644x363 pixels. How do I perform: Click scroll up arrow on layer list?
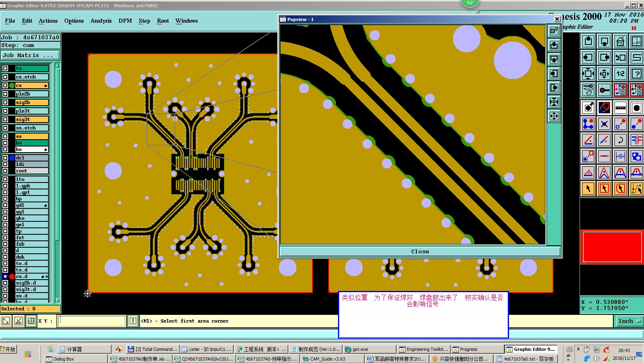57,66
